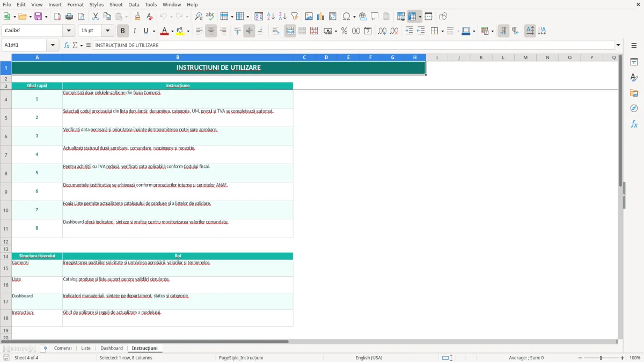
Task: Define Print Area icon
Action: (401, 16)
